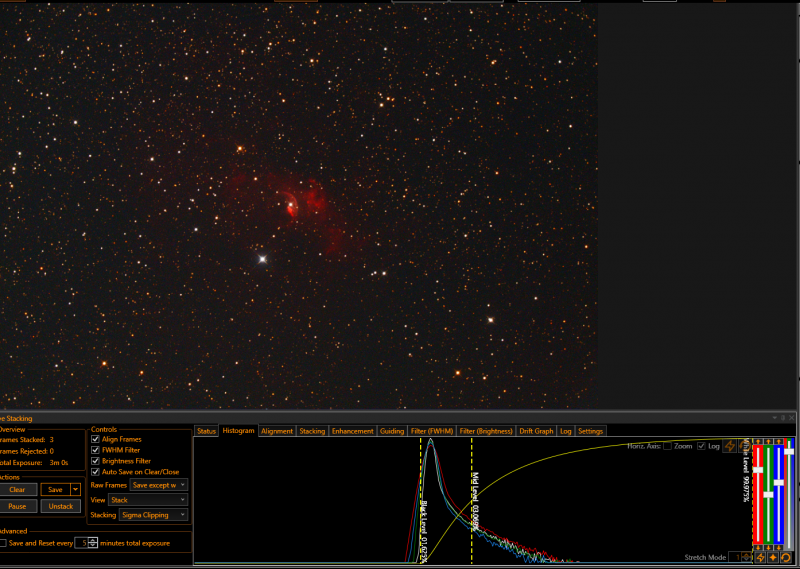Screen dimensions: 800x569
Task: Click the up arrow above the red slider
Action: point(758,441)
